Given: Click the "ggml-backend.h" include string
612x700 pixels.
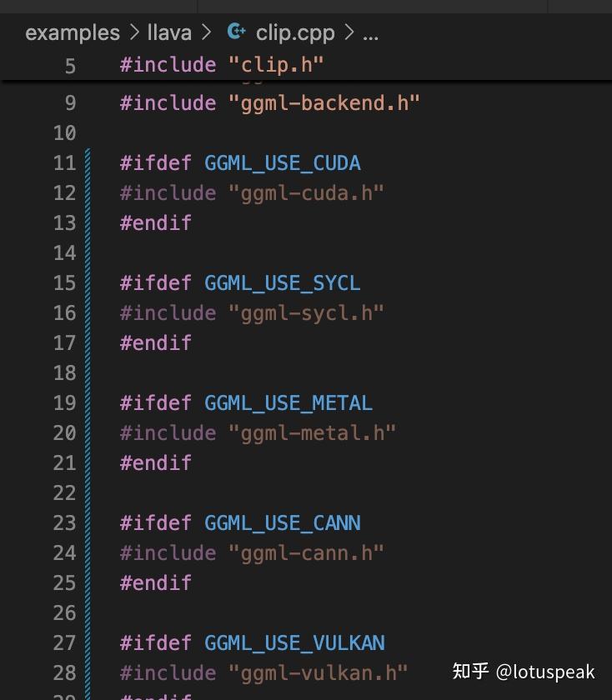Looking at the screenshot, I should 324,102.
